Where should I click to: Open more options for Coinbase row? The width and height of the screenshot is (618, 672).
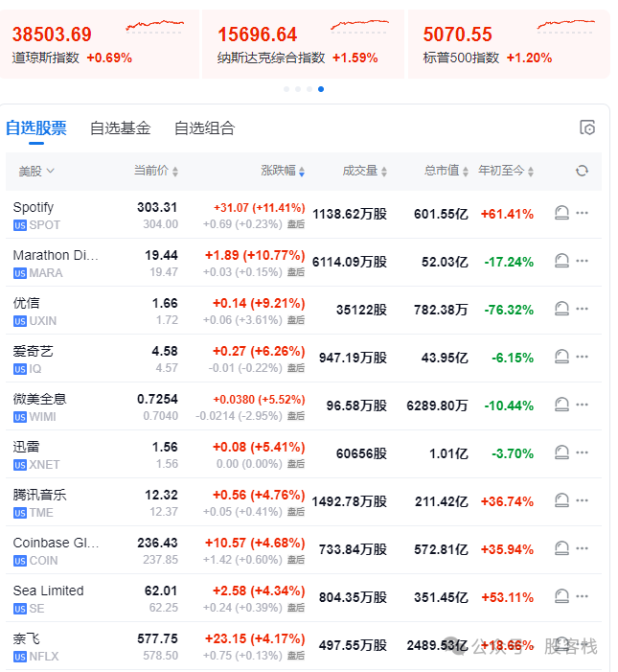[x=582, y=549]
